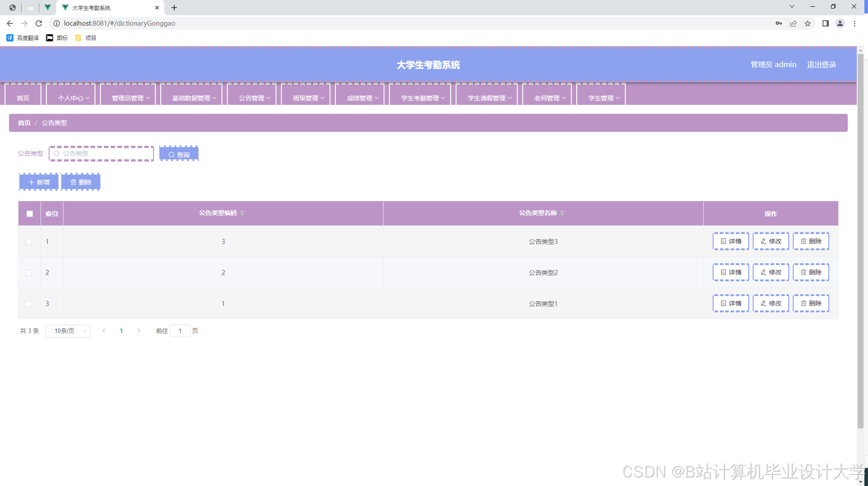Click the share page icon in address bar
The height and width of the screenshot is (486, 868).
pyautogui.click(x=793, y=23)
